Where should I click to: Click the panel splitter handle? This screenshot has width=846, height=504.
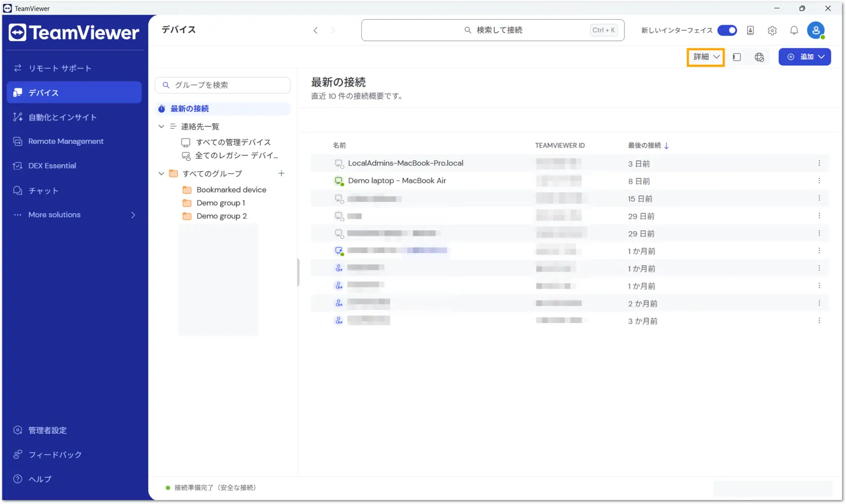[x=298, y=272]
